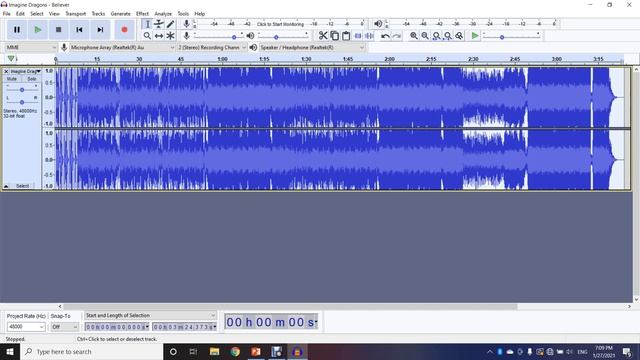Open the Project Rate (Hz) dropdown
This screenshot has height=360, width=640.
click(x=26, y=327)
